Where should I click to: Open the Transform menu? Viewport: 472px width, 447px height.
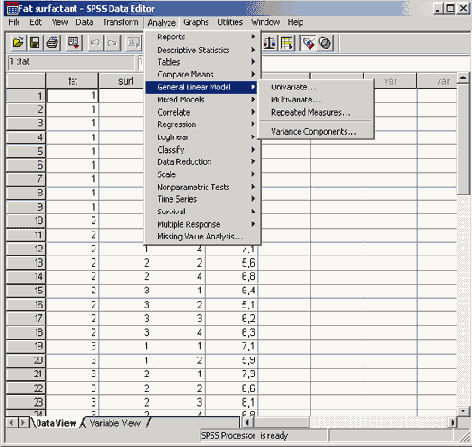120,22
